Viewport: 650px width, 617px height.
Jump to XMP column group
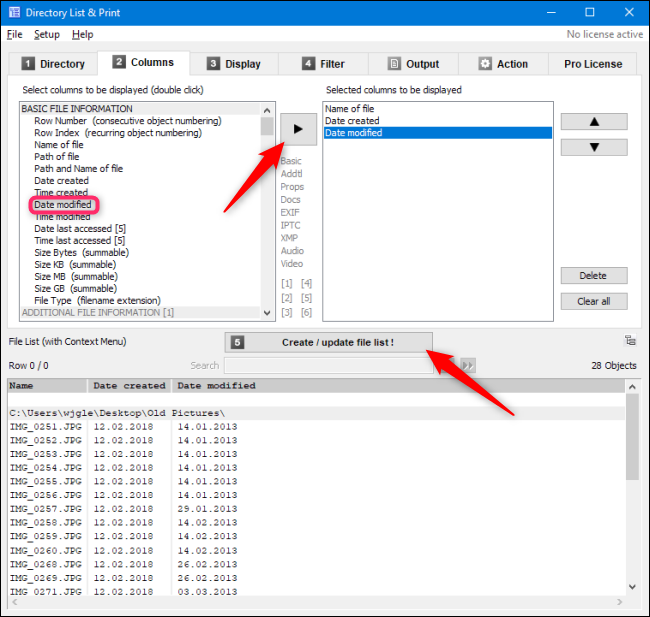click(x=289, y=238)
